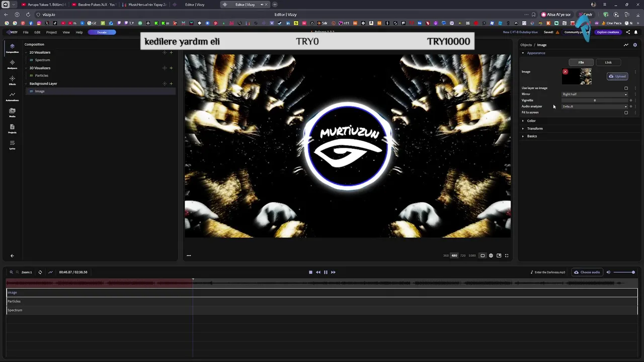Open the Edit menu
This screenshot has width=644, height=362.
click(x=37, y=32)
